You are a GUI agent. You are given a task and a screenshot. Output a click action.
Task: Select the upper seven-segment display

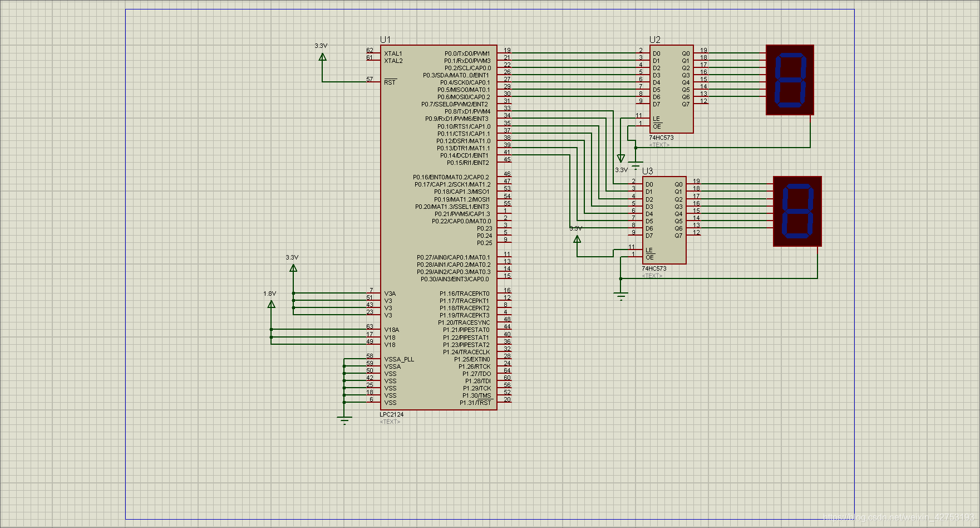[790, 80]
